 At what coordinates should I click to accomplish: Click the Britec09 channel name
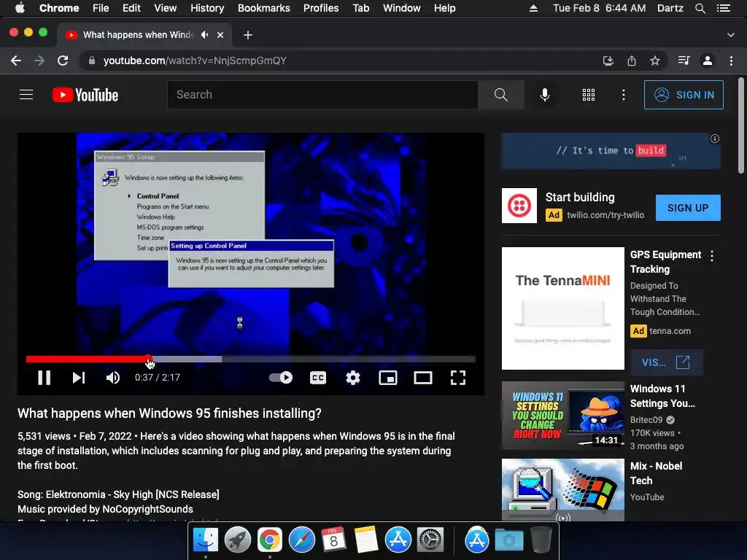click(x=646, y=419)
